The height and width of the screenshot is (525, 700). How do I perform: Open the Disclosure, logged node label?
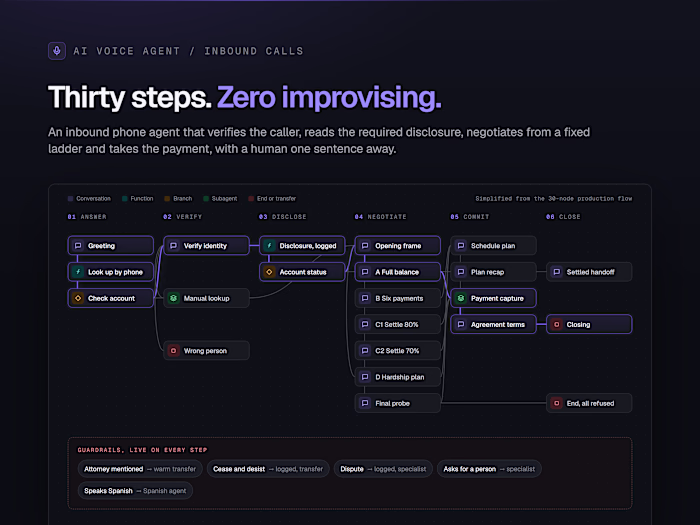[308, 246]
